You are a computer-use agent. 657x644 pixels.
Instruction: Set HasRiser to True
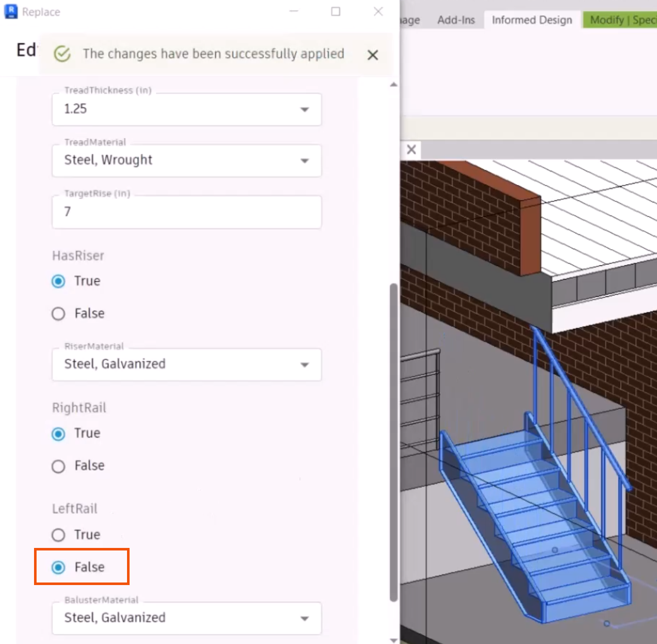coord(58,281)
